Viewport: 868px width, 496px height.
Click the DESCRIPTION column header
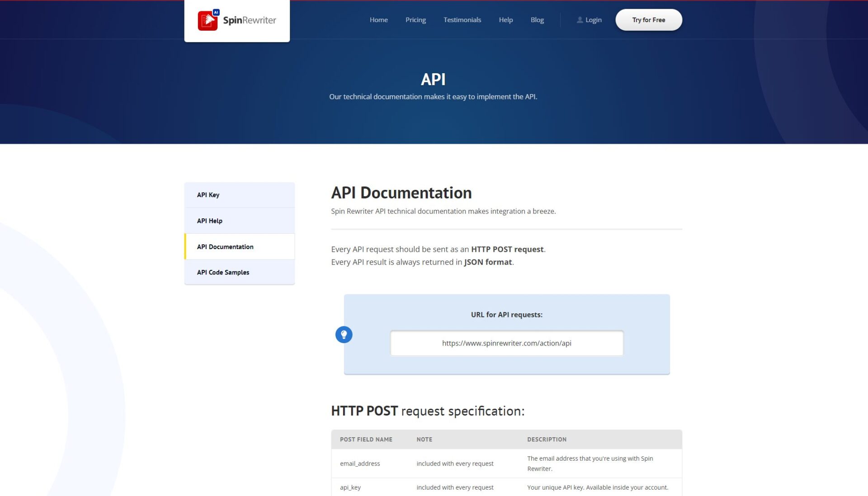pos(547,439)
